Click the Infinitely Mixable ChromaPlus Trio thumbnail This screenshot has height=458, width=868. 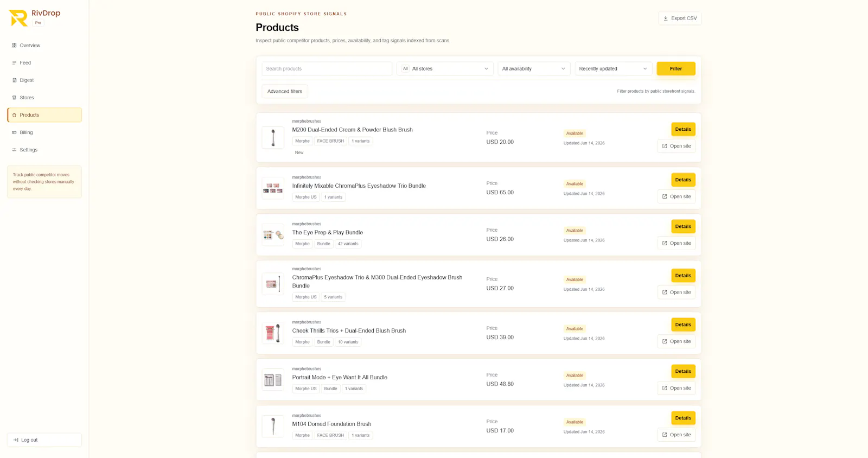coord(273,188)
